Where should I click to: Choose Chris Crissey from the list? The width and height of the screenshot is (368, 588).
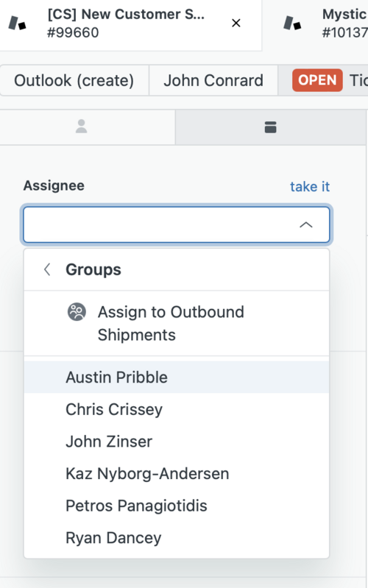point(177,409)
